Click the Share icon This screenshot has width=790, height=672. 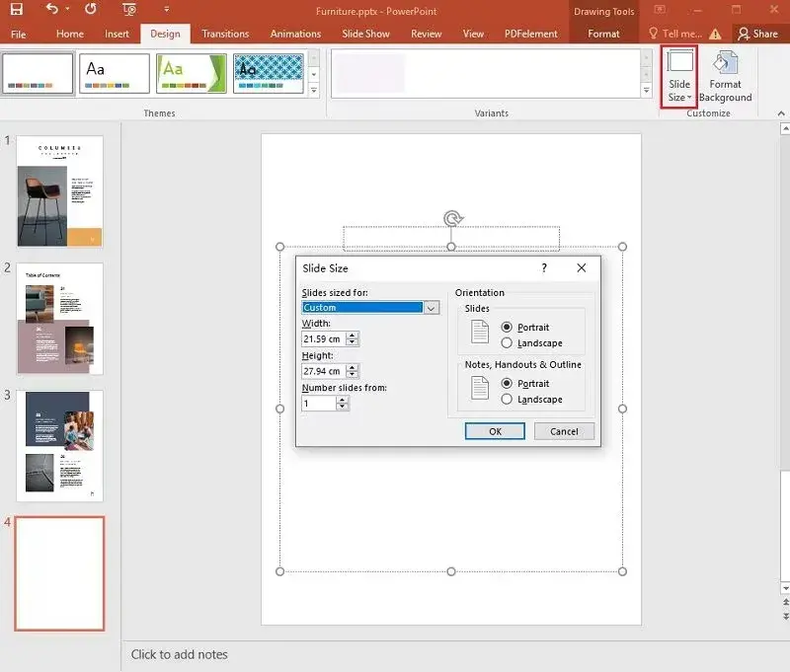point(758,34)
